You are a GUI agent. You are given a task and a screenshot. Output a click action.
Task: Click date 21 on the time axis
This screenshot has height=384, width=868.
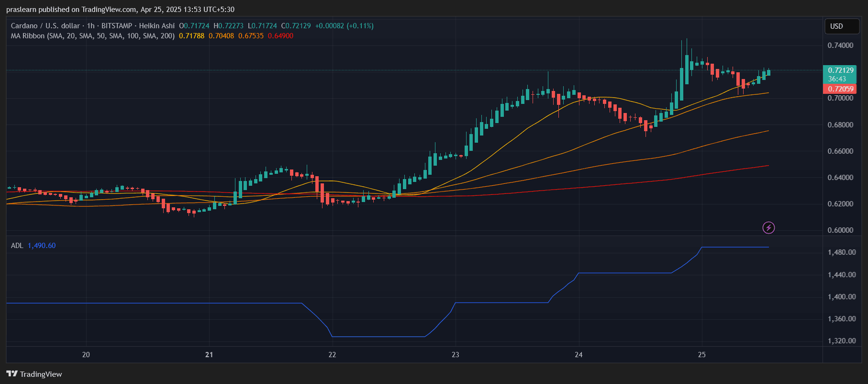coord(209,355)
